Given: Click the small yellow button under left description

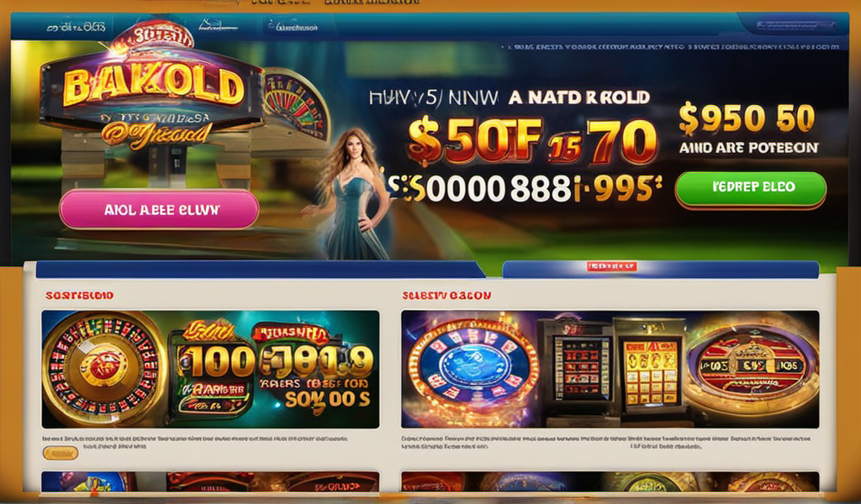Looking at the screenshot, I should coord(61,453).
